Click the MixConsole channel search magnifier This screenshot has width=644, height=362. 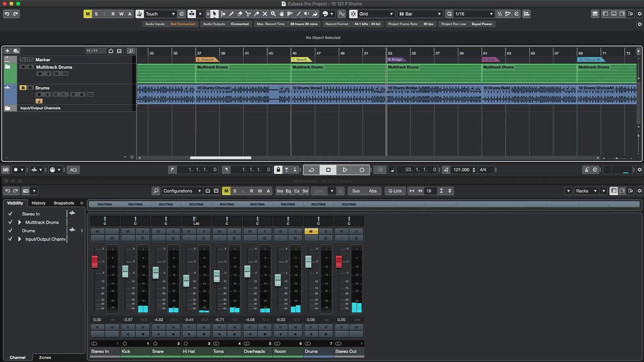pyautogui.click(x=156, y=191)
